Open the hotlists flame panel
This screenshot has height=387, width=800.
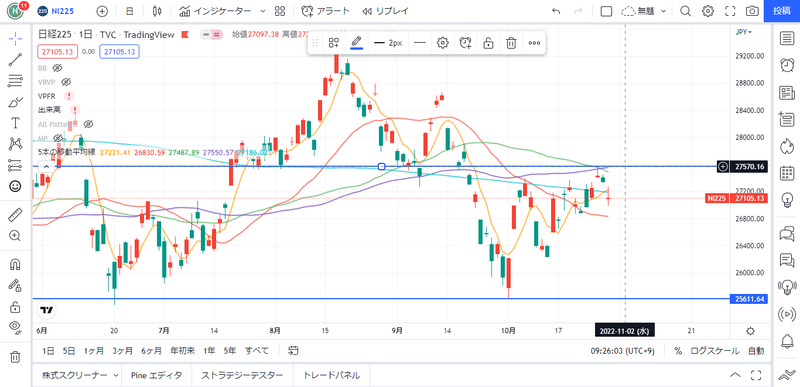coord(787,147)
